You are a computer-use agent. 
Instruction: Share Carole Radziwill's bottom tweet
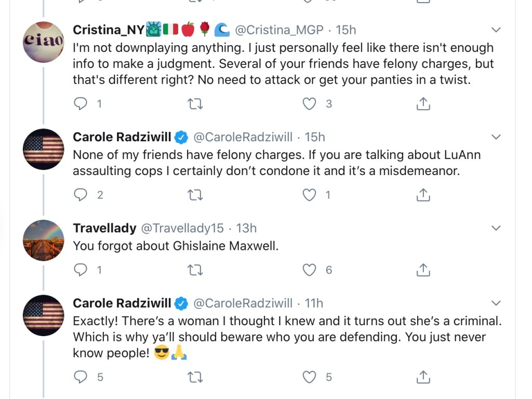pos(423,377)
